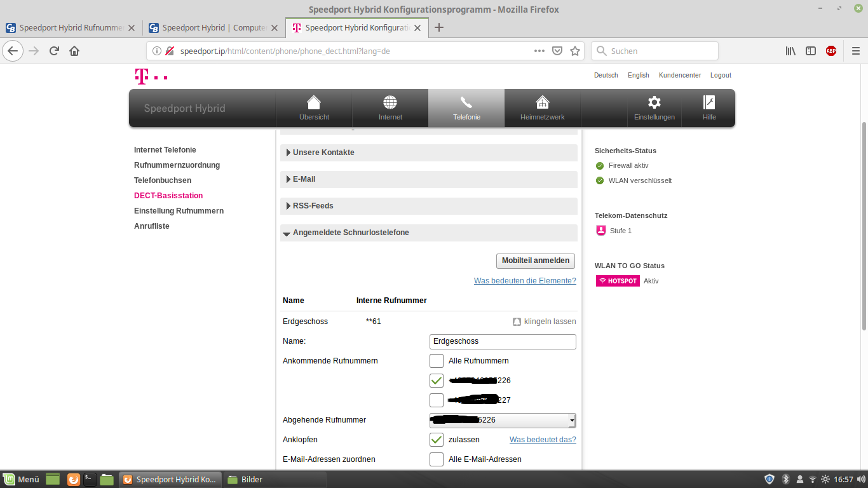The width and height of the screenshot is (868, 488).
Task: Open Adblock Plus extension icon
Action: click(831, 51)
